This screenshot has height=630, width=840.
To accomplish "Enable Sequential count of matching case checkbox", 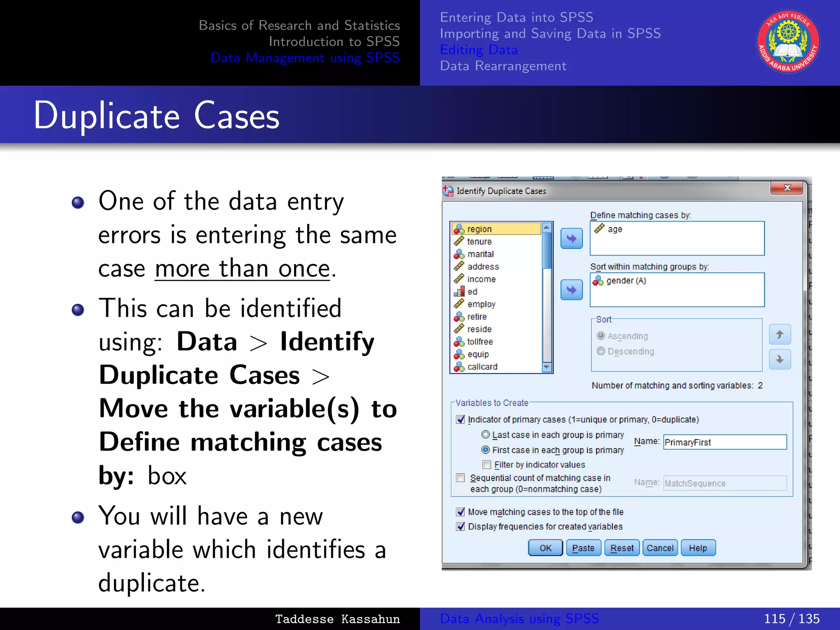I will 460,478.
